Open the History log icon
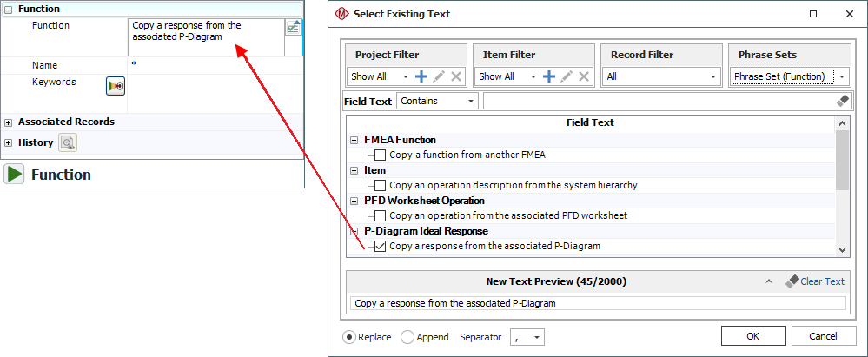 point(68,142)
